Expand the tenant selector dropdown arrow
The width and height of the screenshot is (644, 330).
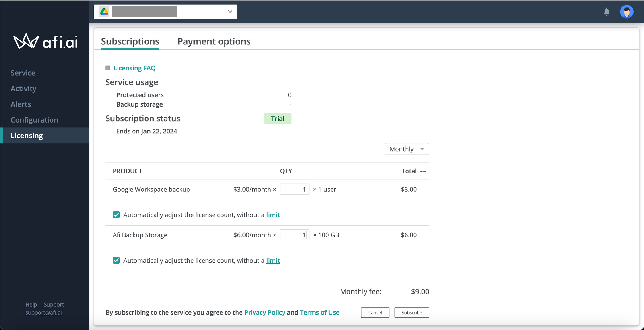(230, 12)
